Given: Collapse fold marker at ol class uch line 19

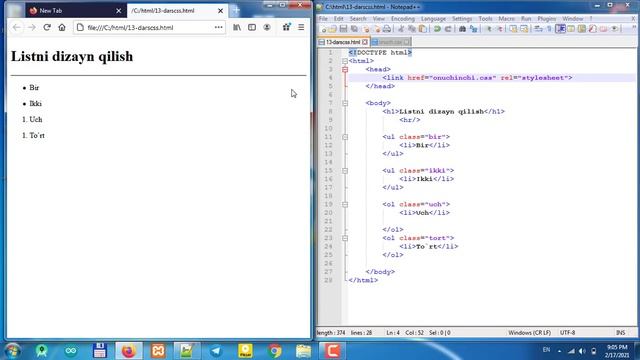Looking at the screenshot, I should pos(345,204).
